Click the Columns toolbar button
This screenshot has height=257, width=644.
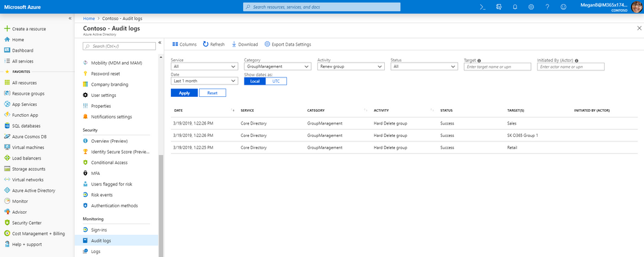point(184,45)
